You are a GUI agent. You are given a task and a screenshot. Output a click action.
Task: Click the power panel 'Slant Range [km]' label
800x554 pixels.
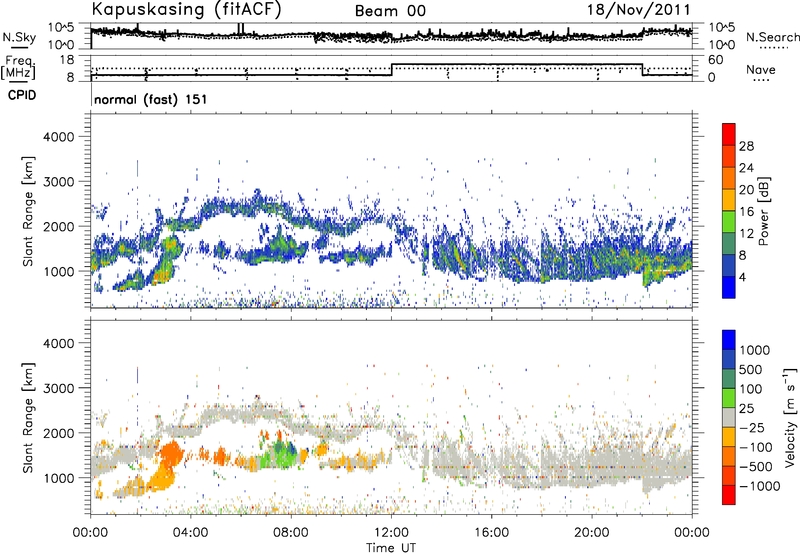[x=28, y=211]
